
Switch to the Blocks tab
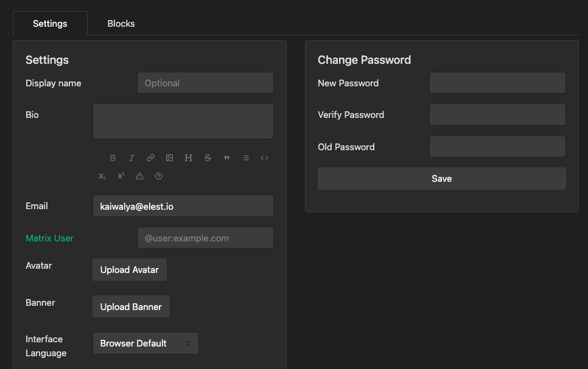pos(121,23)
